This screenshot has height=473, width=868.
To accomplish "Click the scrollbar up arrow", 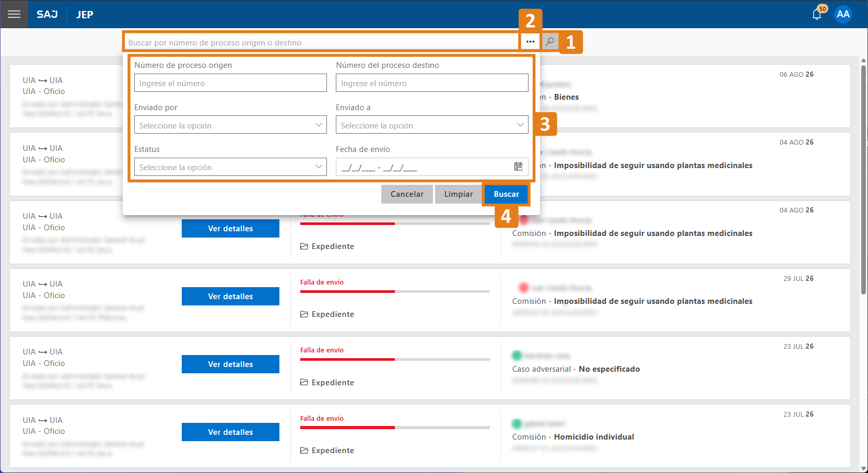I will (863, 60).
